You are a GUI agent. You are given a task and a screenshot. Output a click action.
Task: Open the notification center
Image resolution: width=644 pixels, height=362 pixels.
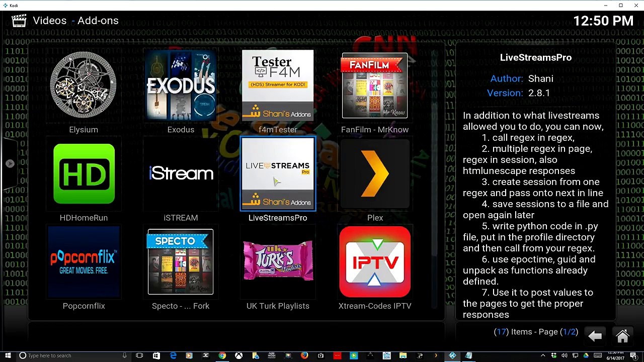point(633,355)
